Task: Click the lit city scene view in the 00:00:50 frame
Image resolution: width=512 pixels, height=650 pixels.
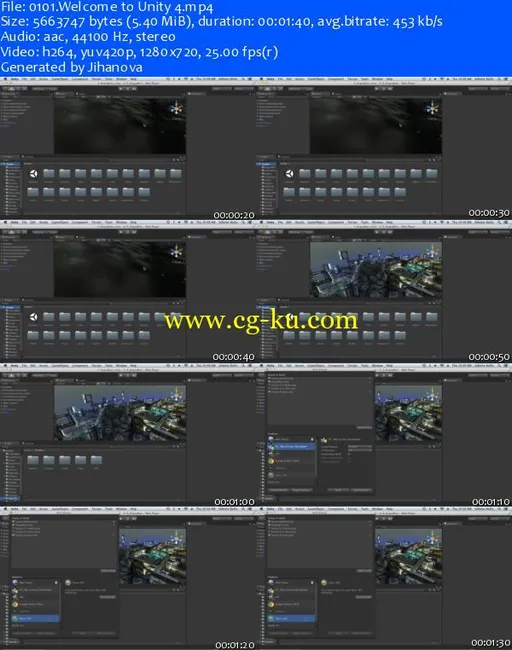Action: (376, 270)
